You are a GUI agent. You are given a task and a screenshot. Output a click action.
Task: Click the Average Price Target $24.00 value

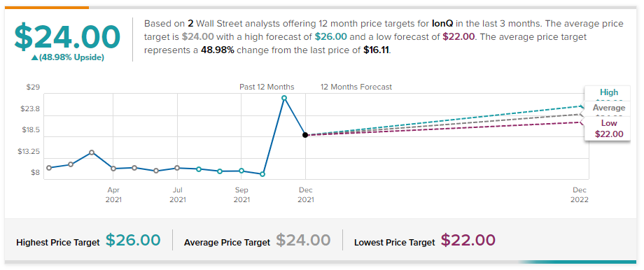pos(303,240)
